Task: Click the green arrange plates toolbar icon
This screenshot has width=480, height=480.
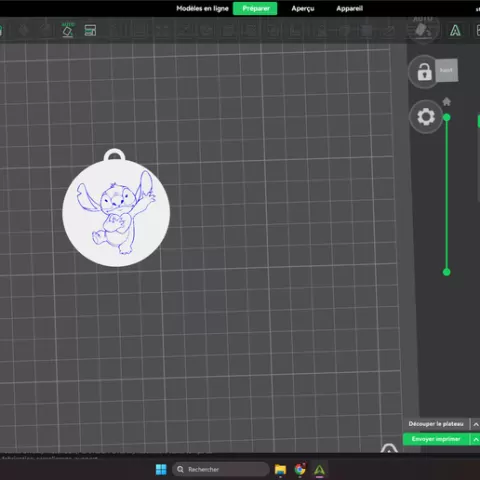Action: [x=90, y=30]
